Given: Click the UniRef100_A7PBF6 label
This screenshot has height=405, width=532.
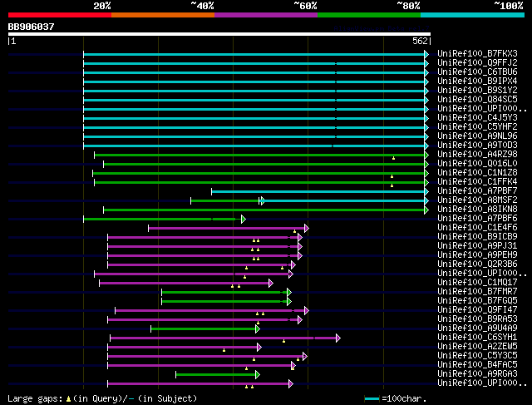Looking at the screenshot, I should (477, 218).
